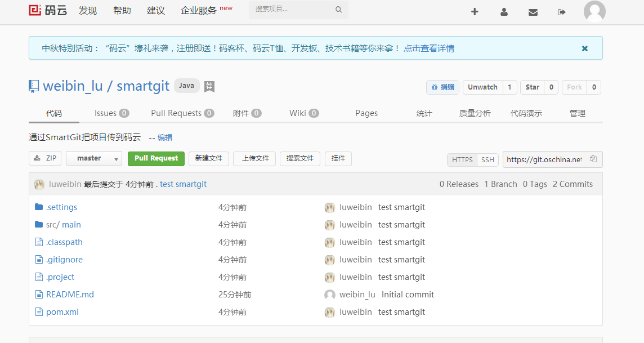644x343 pixels.
Task: Click the src folder icon
Action: 39,224
